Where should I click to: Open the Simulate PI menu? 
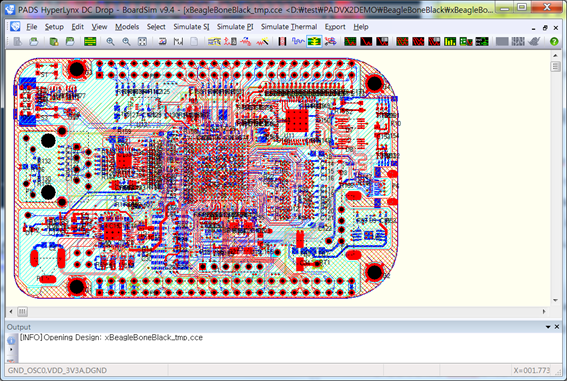point(235,27)
